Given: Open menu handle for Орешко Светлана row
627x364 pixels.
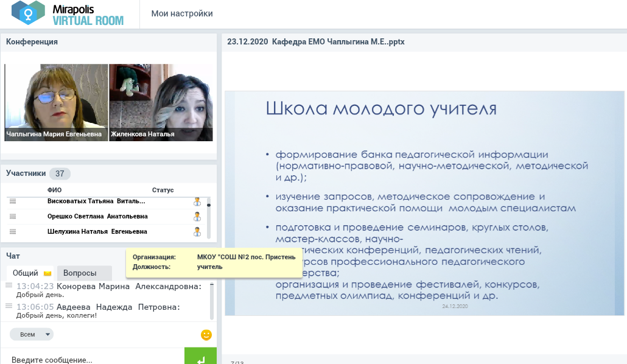Looking at the screenshot, I should coord(13,217).
